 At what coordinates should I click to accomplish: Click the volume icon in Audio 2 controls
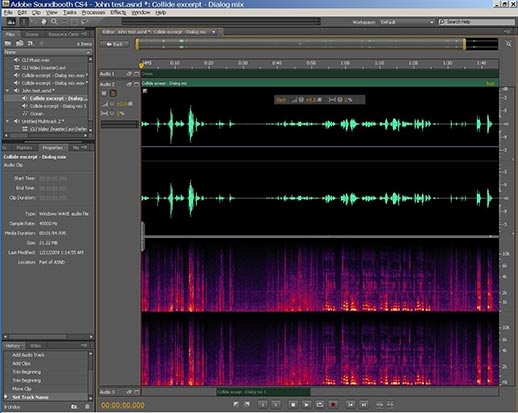(105, 104)
